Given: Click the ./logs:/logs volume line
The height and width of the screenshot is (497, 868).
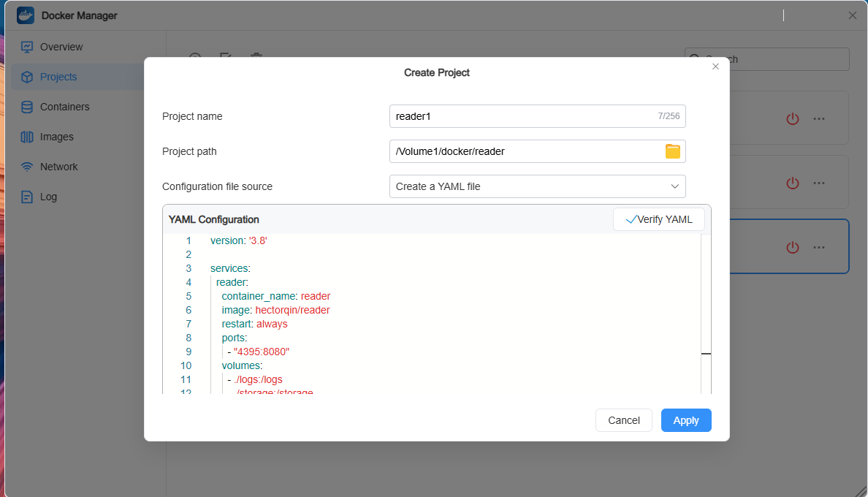Looking at the screenshot, I should click(258, 379).
